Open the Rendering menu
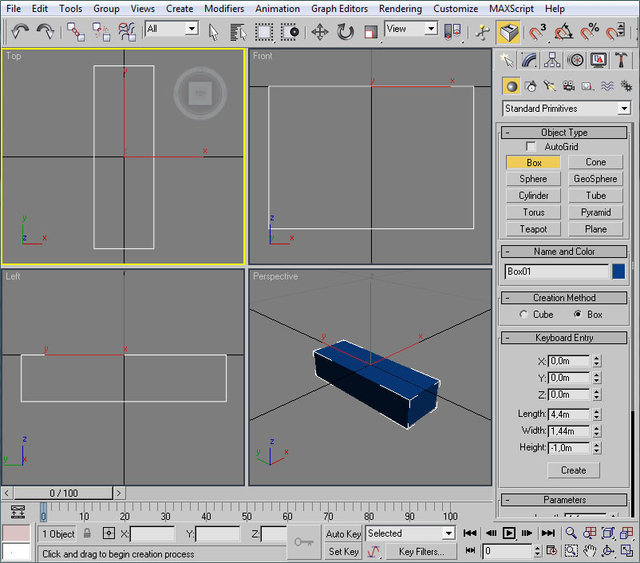Screen dimensions: 640x563 point(400,8)
